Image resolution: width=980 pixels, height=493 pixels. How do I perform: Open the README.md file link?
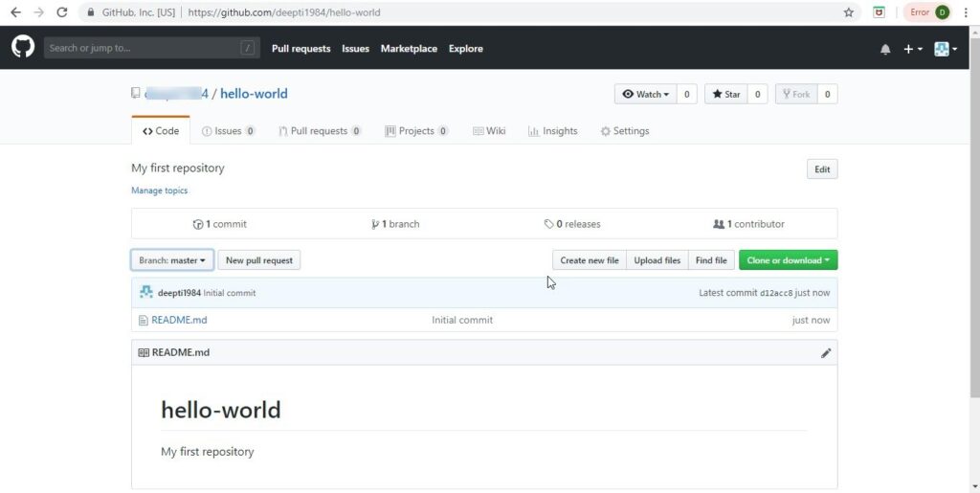179,320
